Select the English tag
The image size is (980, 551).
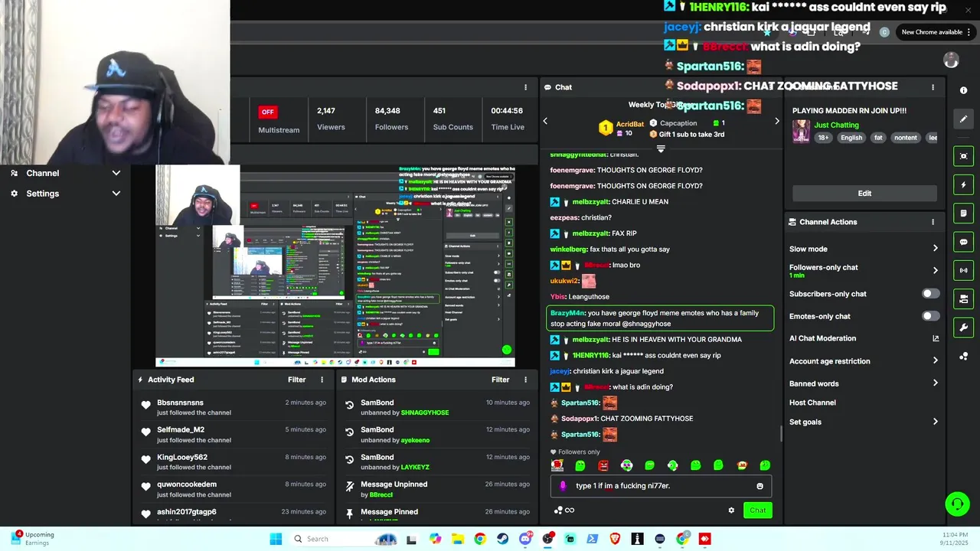851,138
